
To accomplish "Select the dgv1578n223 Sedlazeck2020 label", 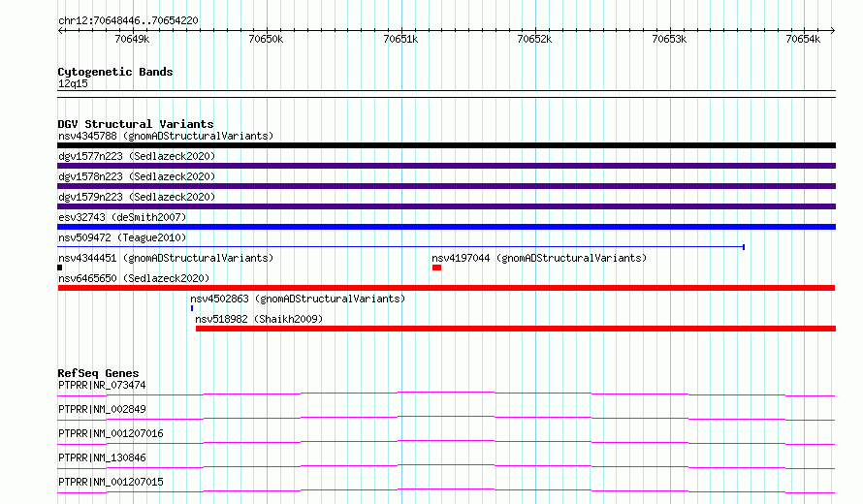I will [x=137, y=176].
